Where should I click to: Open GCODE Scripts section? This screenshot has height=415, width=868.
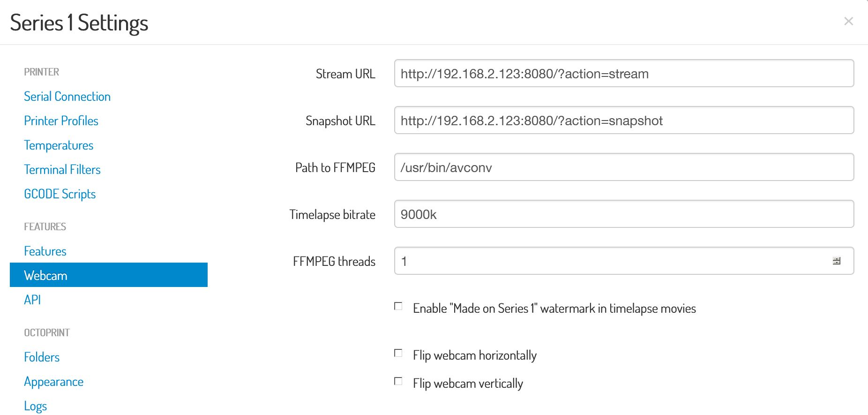pos(60,194)
